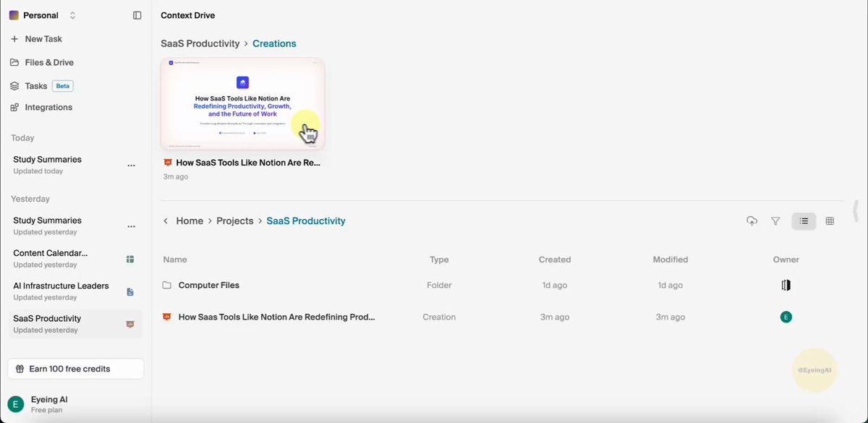Click the collapse handle on right edge

pos(856,212)
